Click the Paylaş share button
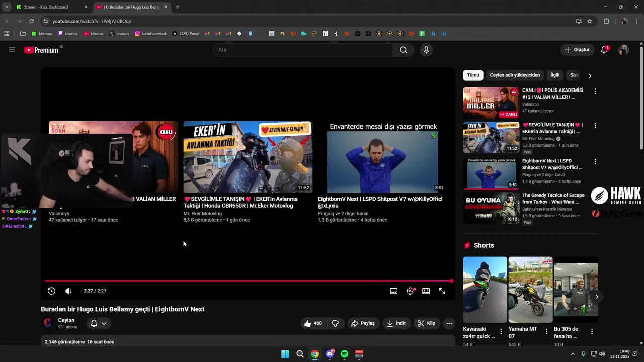Image resolution: width=644 pixels, height=362 pixels. 363,323
